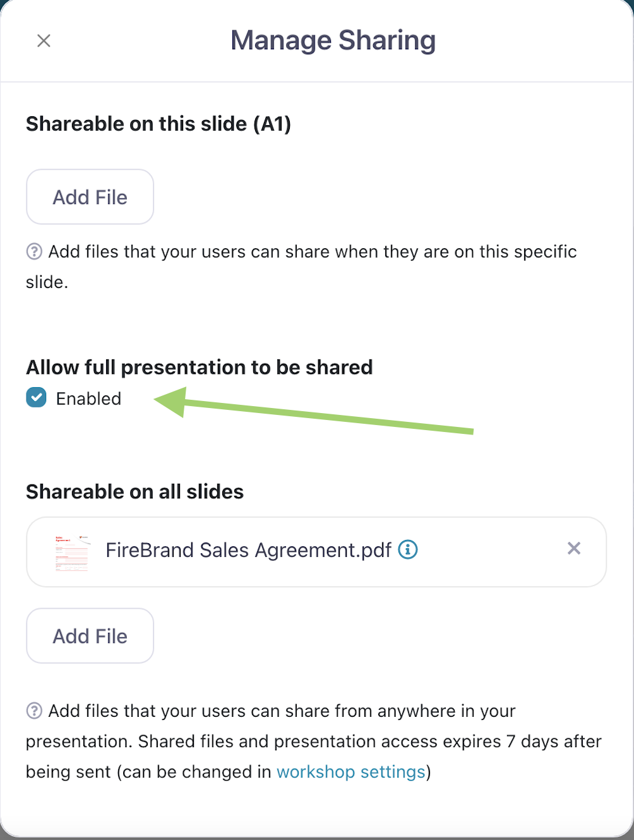Click help icon beside share-from-anywhere description
This screenshot has height=840, width=634.
(x=34, y=711)
